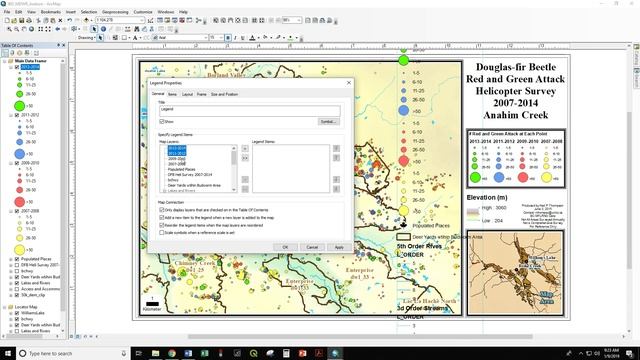Select the Zoom In magnifier tool
The width and height of the screenshot is (640, 360).
click(9, 29)
